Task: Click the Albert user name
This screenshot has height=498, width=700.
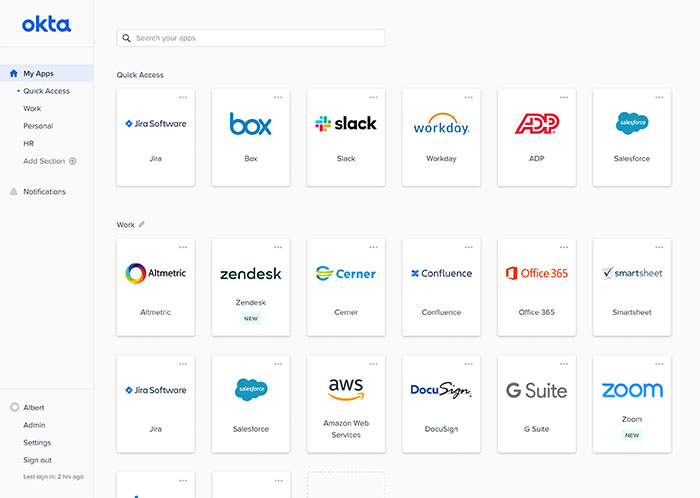Action: (x=33, y=407)
